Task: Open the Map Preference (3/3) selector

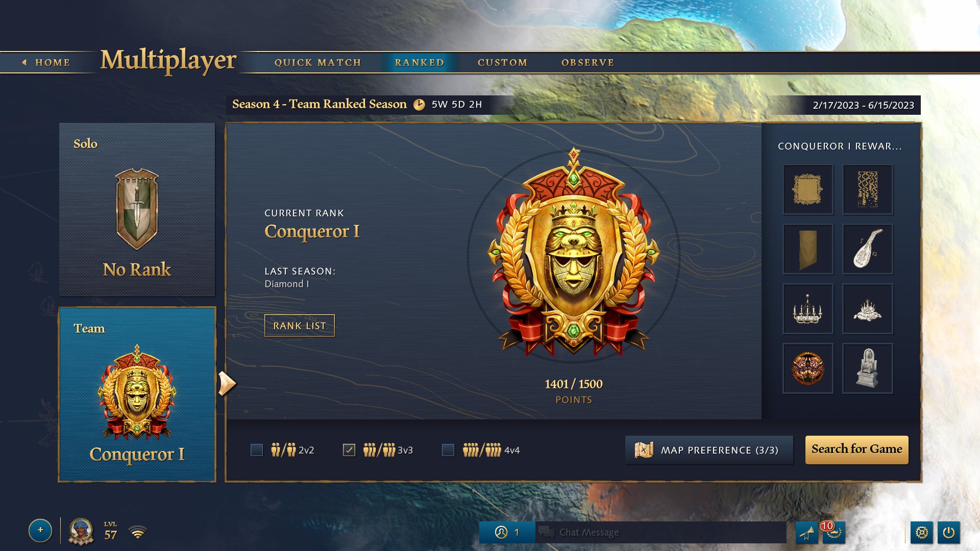Action: [x=709, y=450]
